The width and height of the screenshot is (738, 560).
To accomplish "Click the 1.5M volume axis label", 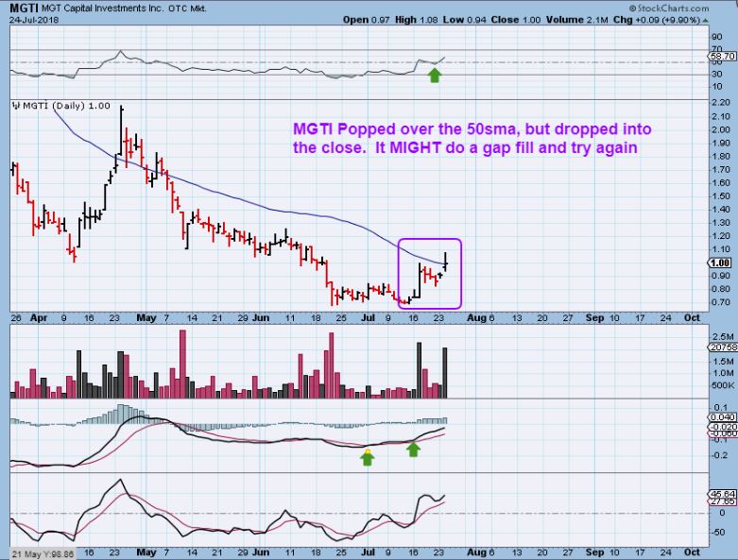I will coord(724,362).
